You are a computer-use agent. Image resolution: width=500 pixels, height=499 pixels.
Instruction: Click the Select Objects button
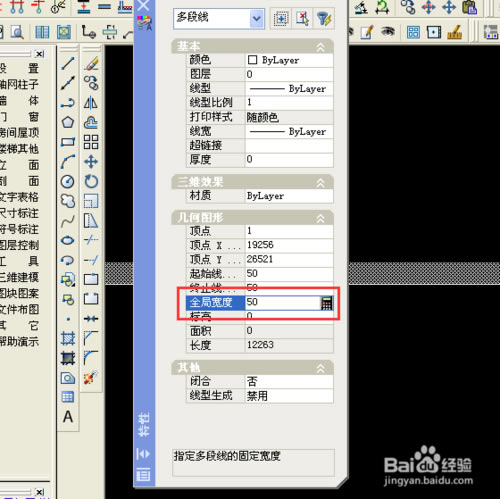point(302,18)
